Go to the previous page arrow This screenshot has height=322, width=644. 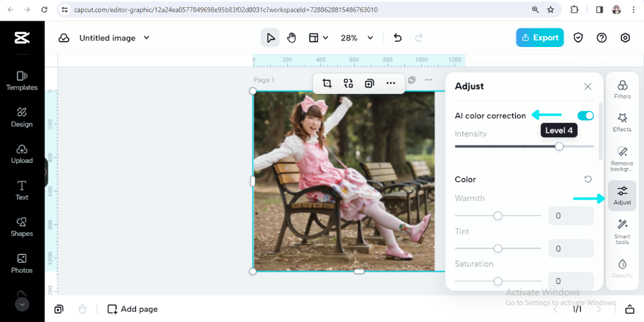pos(555,309)
